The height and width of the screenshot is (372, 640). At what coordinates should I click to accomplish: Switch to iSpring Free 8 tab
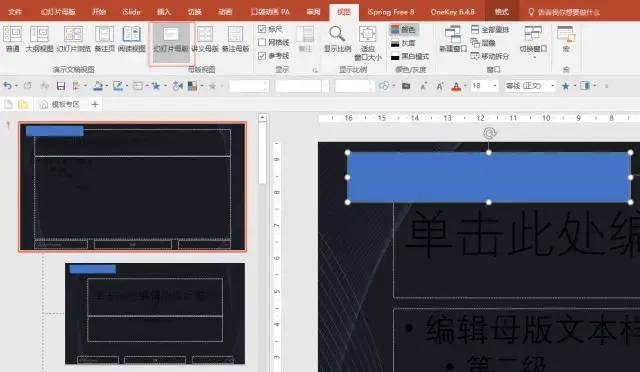coord(391,11)
